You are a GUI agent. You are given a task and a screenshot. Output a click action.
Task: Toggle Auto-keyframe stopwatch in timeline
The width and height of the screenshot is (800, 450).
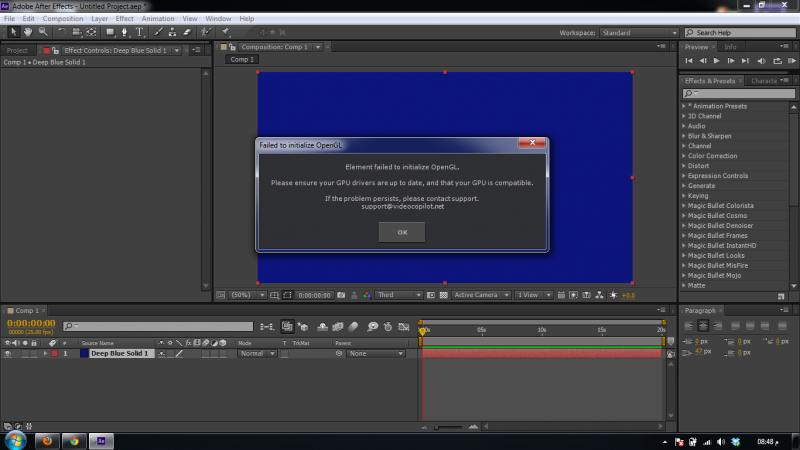point(388,327)
